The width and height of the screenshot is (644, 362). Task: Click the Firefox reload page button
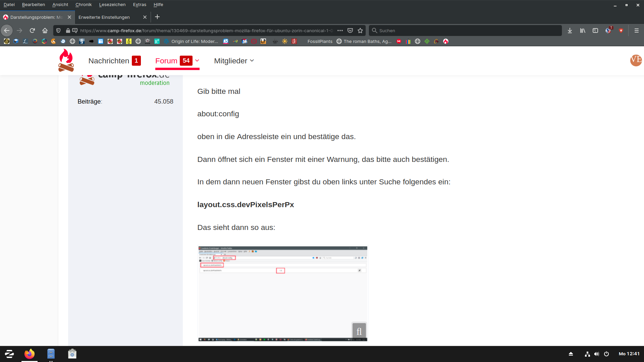pyautogui.click(x=32, y=31)
